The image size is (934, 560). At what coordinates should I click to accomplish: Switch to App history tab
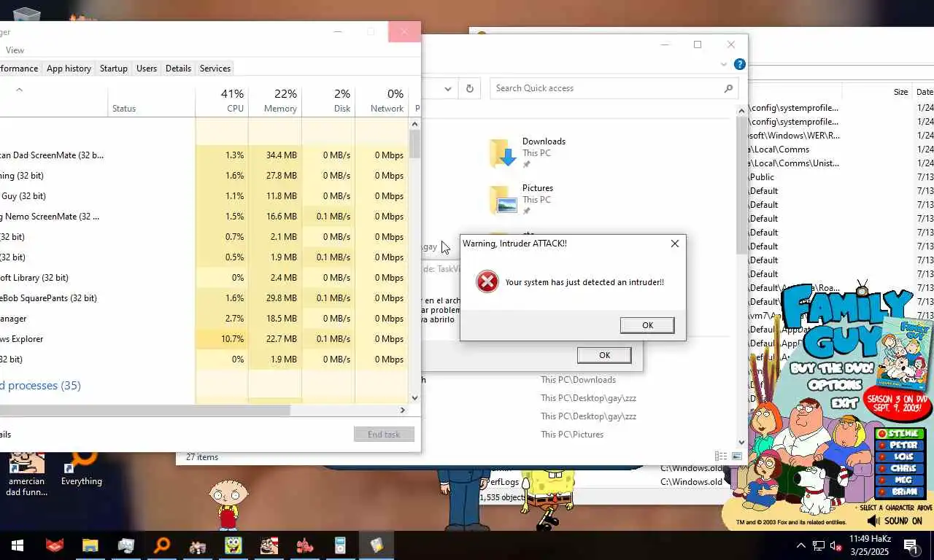[x=69, y=69]
